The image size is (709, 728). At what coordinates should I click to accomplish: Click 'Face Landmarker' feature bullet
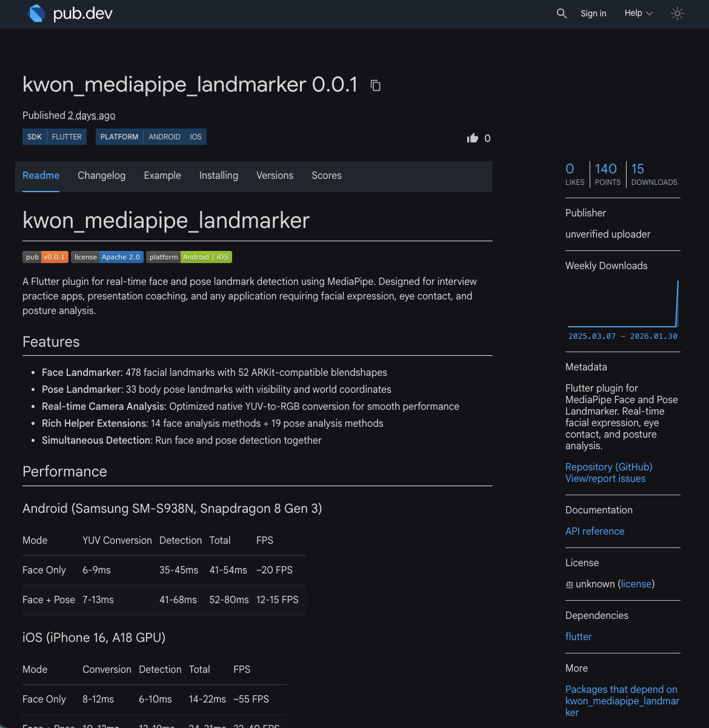point(82,372)
